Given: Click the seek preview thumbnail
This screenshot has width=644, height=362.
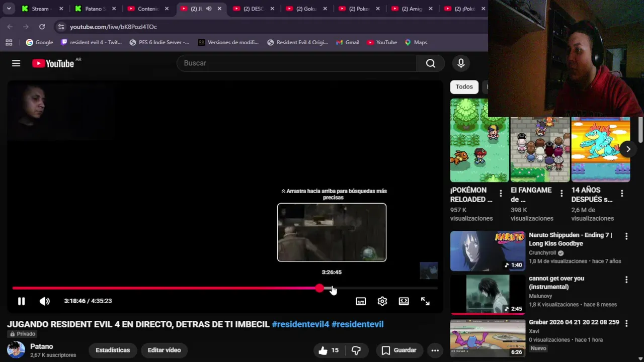Looking at the screenshot, I should (332, 232).
